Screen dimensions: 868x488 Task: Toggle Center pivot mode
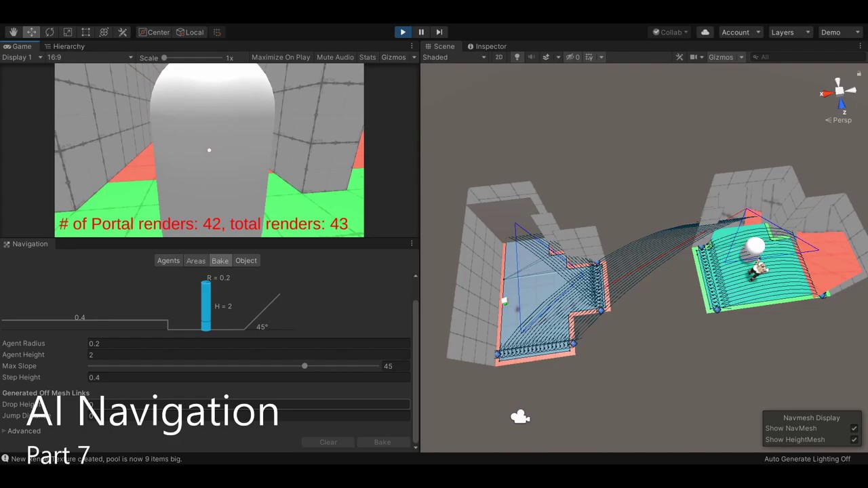click(x=154, y=32)
